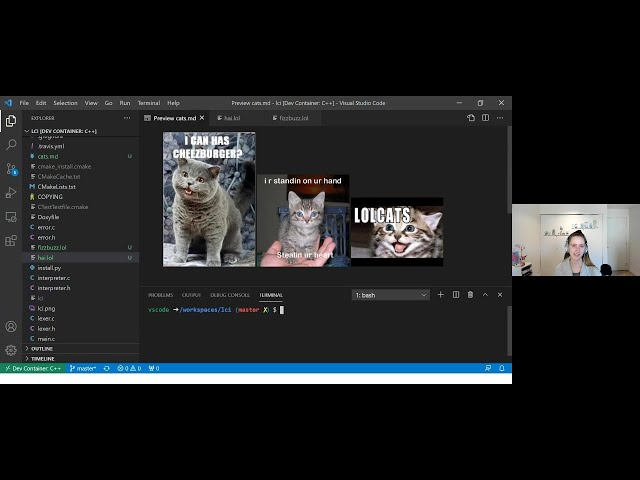Open lexer.c in the explorer
The height and width of the screenshot is (480, 640).
81,318
